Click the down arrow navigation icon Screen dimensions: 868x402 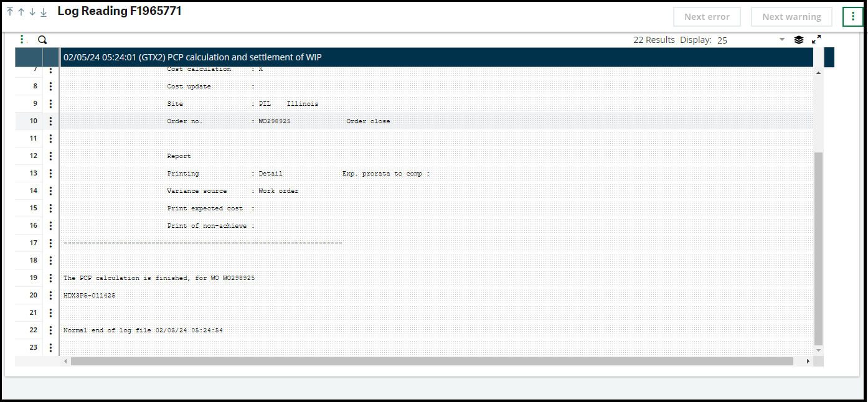pyautogui.click(x=31, y=11)
